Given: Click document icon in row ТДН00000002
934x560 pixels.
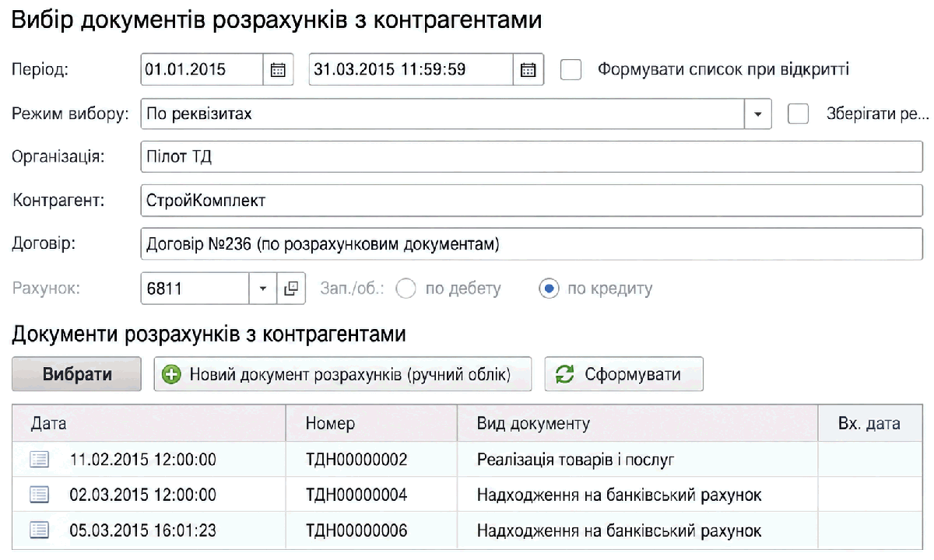Looking at the screenshot, I should tap(39, 460).
